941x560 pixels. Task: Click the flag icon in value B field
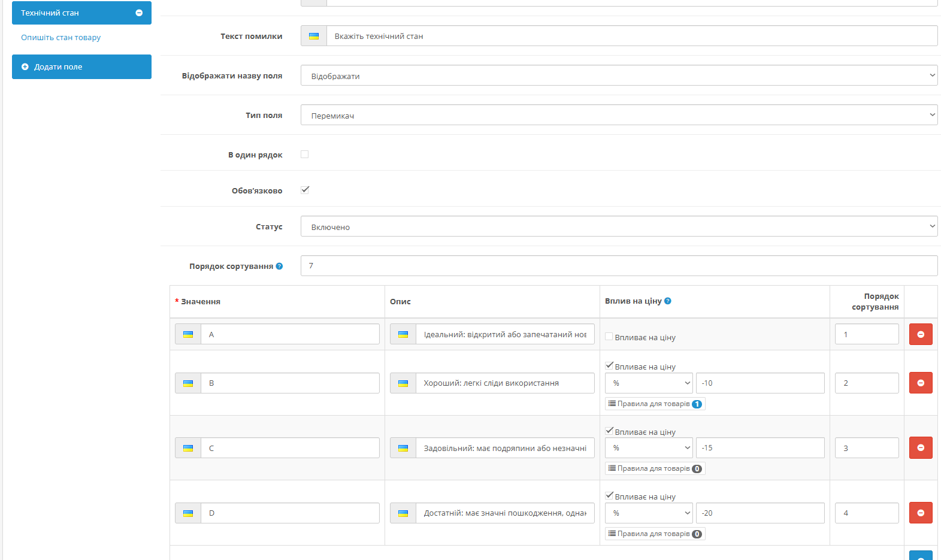tap(188, 383)
